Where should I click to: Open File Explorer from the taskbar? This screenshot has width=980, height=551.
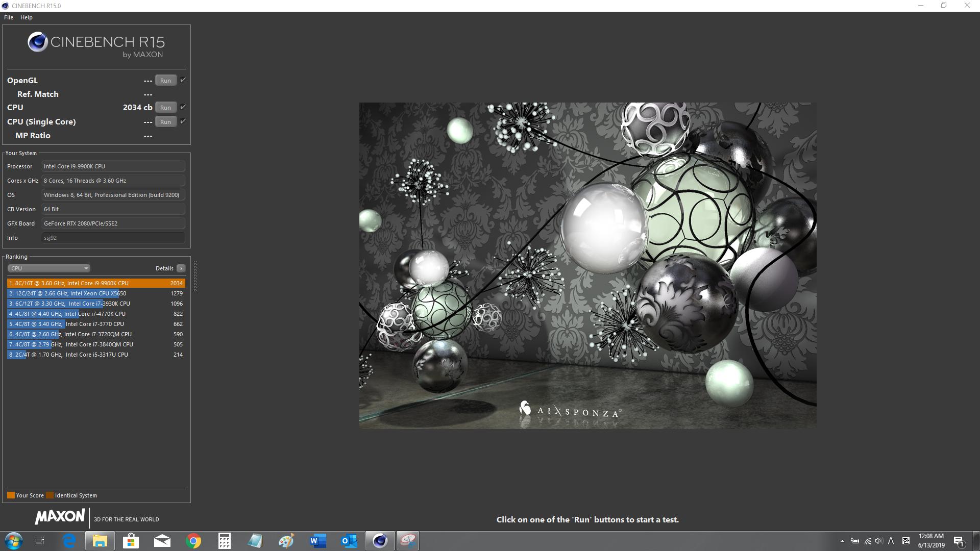pos(100,541)
